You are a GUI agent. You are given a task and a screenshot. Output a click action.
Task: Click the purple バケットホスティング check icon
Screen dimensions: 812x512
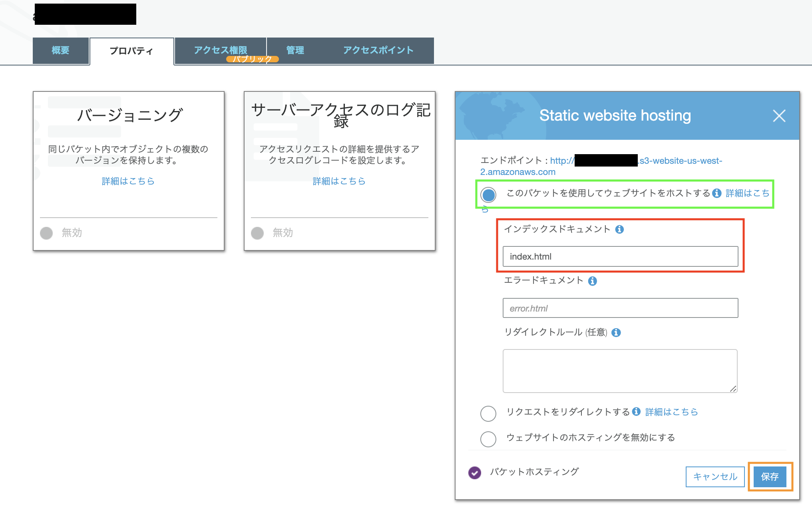pyautogui.click(x=475, y=473)
